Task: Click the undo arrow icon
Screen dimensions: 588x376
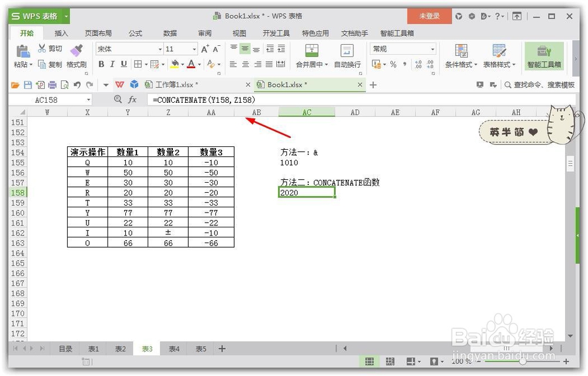Action: click(75, 84)
